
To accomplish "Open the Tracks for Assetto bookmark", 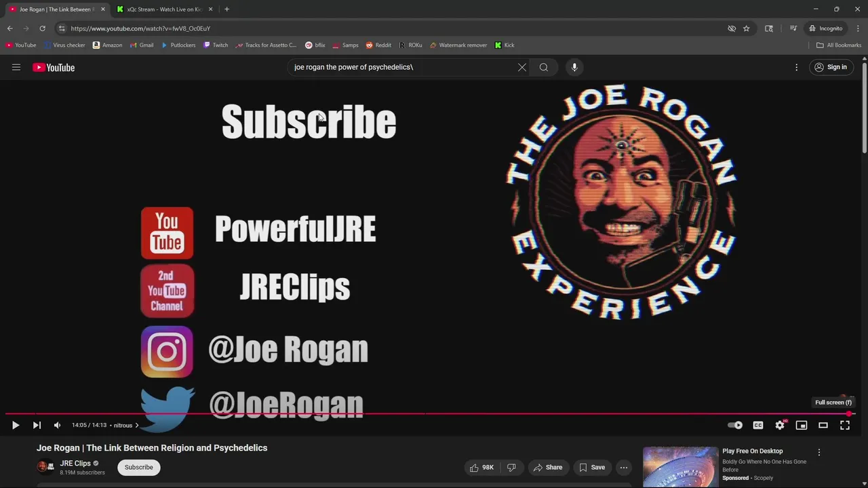I will 266,45.
